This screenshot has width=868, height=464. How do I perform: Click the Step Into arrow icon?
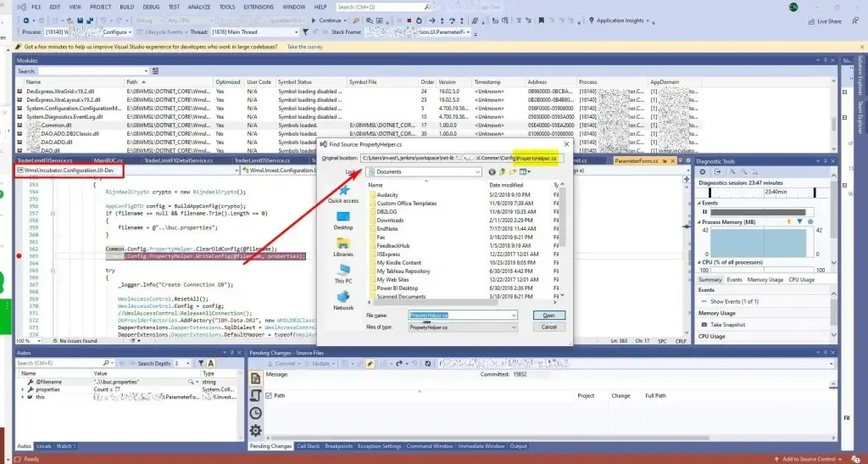point(442,20)
